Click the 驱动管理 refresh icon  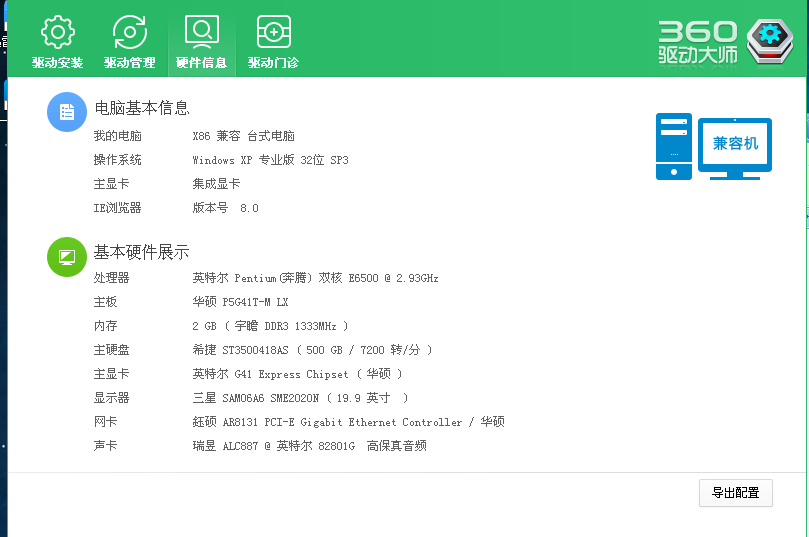130,32
